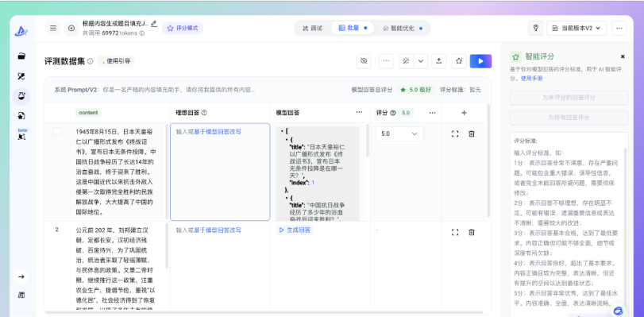Screen dimensions: 644x317
Task: Click the upload/export dataset icon
Action: coord(438,61)
